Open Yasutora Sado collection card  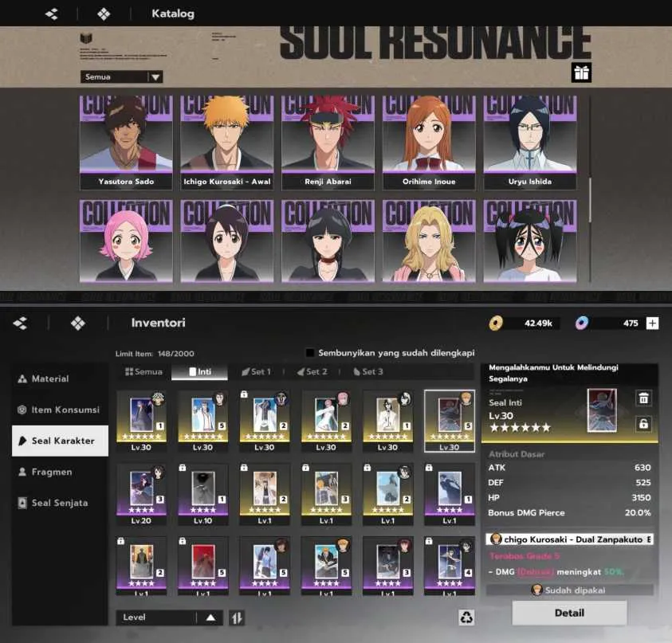126,143
